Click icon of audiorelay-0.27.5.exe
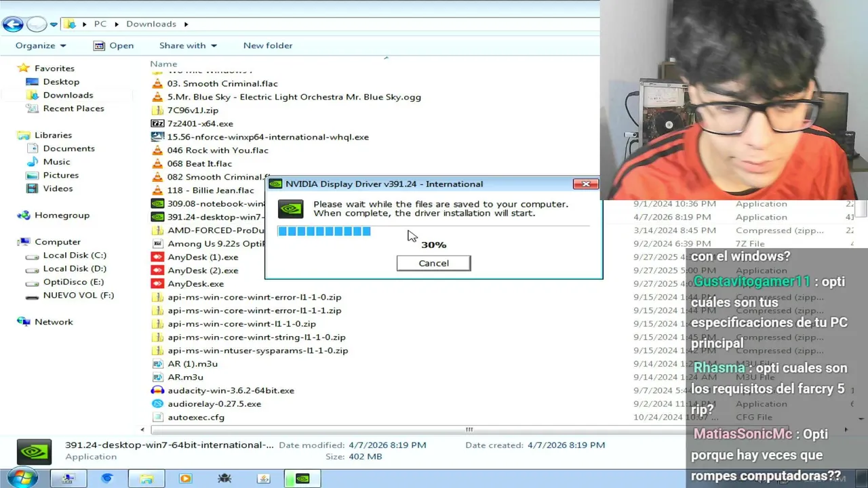868x488 pixels. coord(157,404)
